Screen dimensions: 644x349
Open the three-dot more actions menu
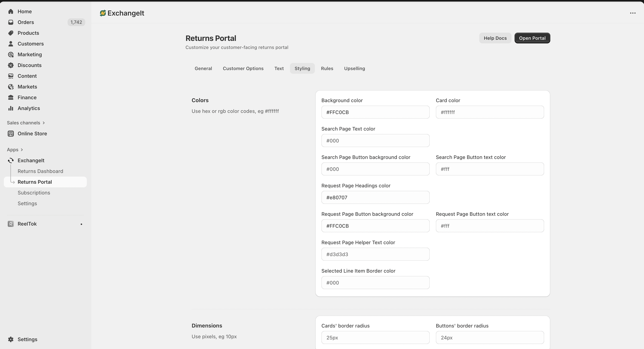(632, 13)
